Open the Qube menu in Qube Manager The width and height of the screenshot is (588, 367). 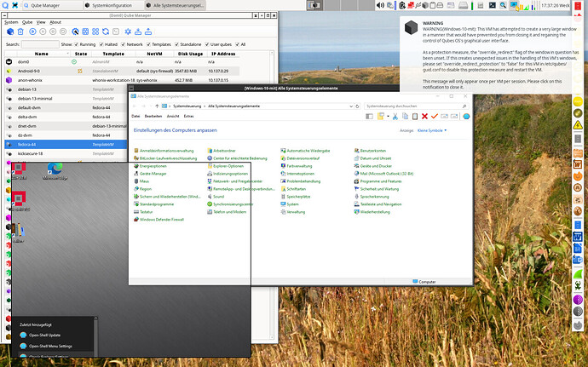click(27, 22)
